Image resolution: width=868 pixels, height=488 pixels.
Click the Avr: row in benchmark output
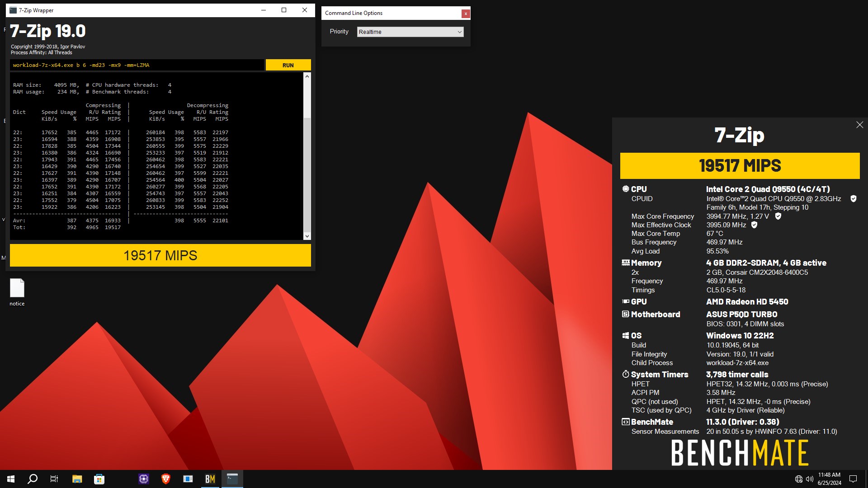[x=121, y=221]
